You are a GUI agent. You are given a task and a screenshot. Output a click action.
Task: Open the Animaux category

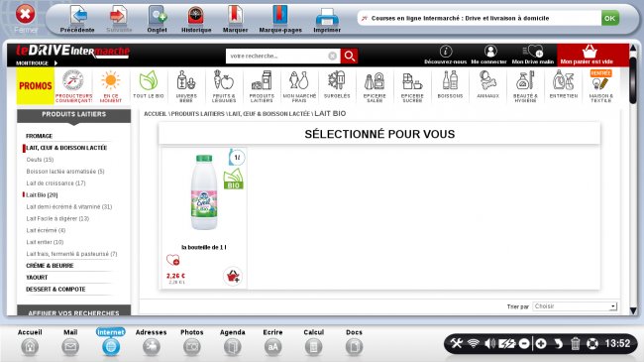(487, 85)
